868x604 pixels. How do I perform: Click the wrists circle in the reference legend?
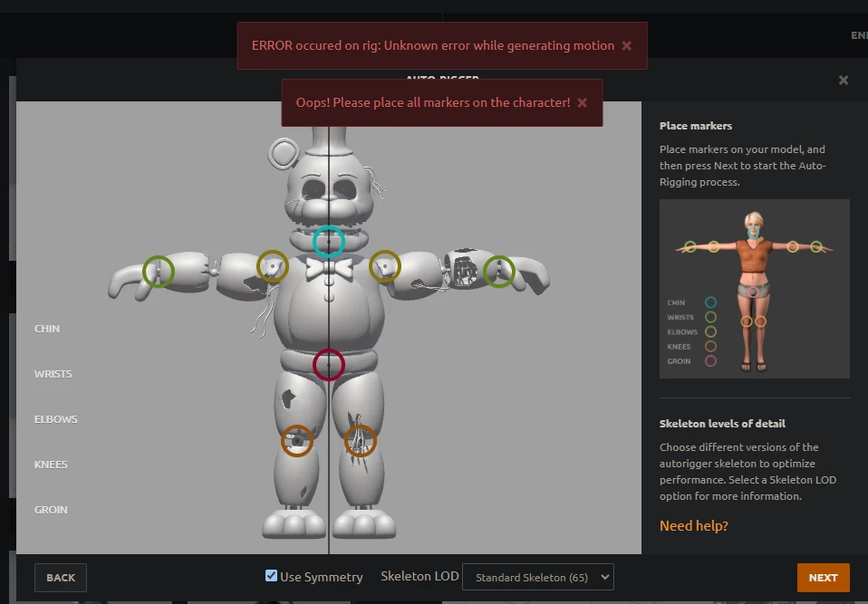[x=710, y=318]
